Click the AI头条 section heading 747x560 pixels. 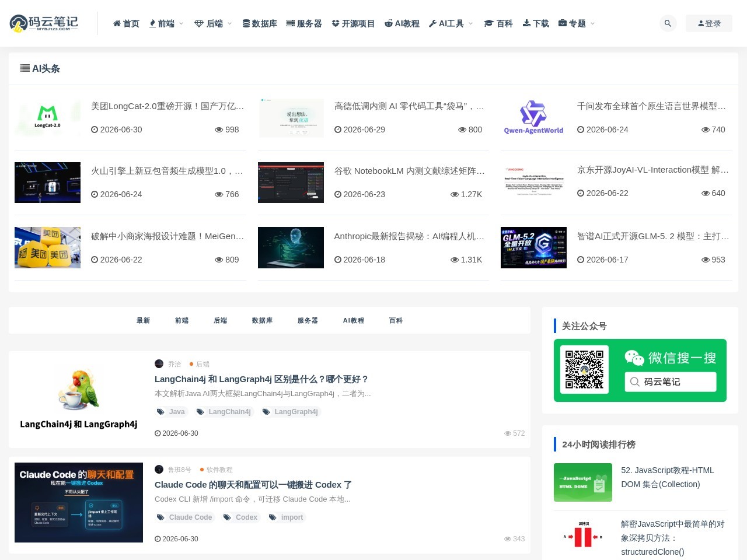point(40,68)
